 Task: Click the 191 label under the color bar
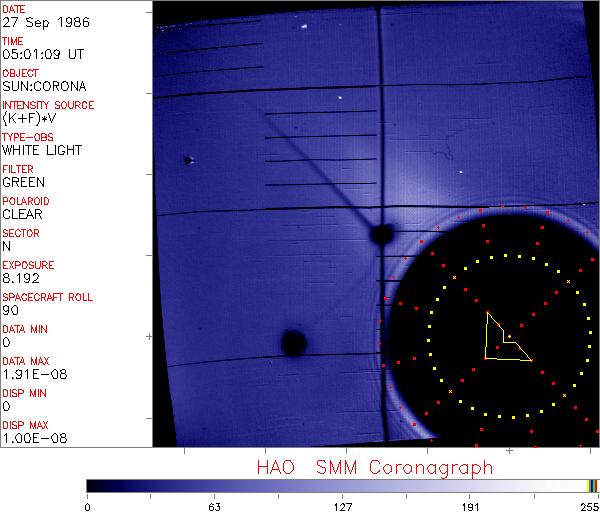click(468, 505)
